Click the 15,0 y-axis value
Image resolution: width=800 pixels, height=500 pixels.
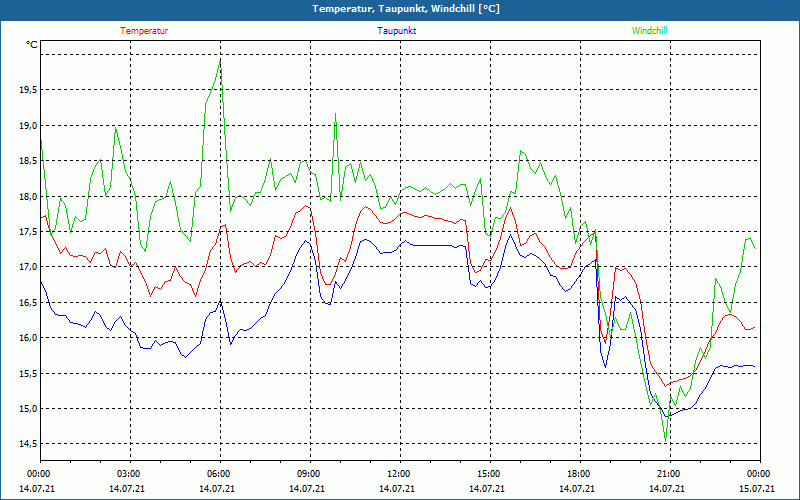pyautogui.click(x=28, y=409)
